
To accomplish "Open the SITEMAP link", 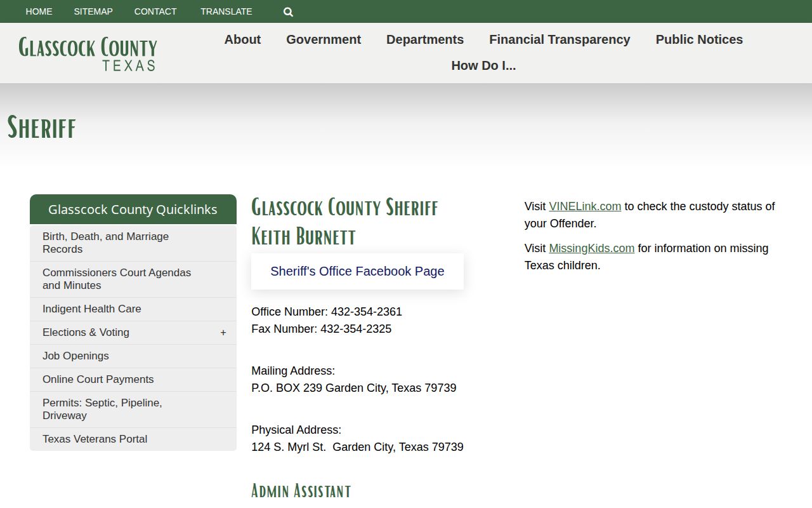I will [93, 11].
